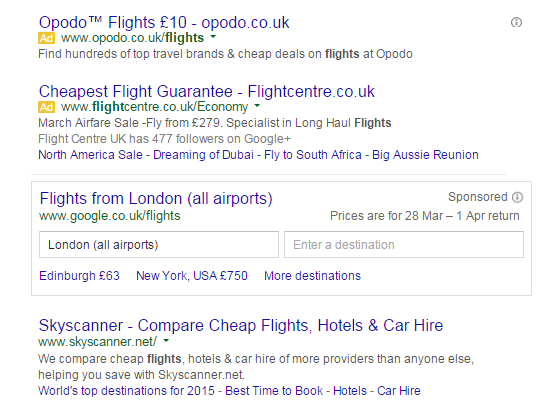Select the New York, USA £750 link
This screenshot has width=544, height=406.
(x=192, y=276)
